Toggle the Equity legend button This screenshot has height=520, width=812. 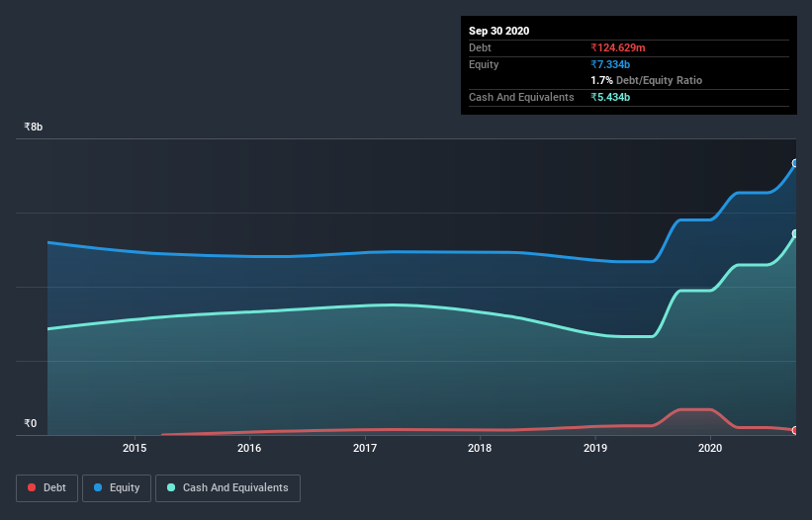click(117, 488)
